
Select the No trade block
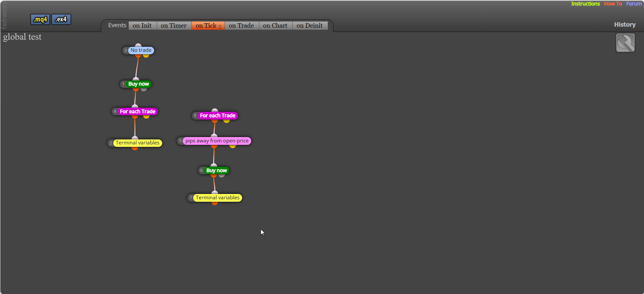(x=141, y=50)
